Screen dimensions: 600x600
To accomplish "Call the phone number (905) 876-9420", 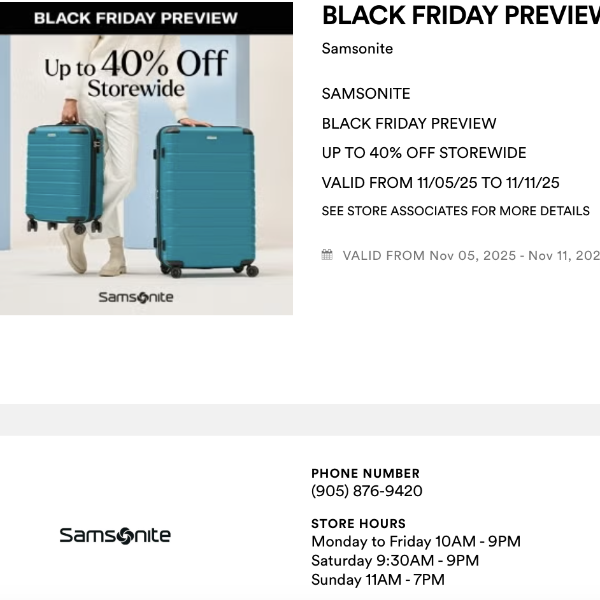I will 366,491.
